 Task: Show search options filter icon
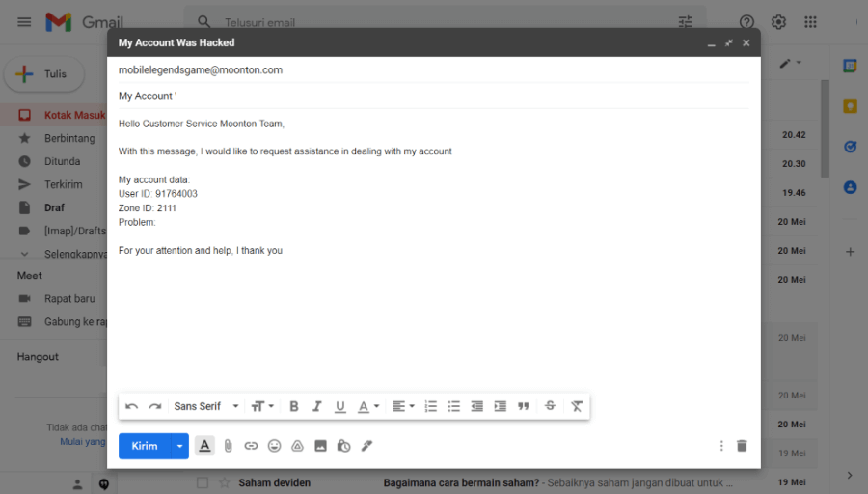686,22
